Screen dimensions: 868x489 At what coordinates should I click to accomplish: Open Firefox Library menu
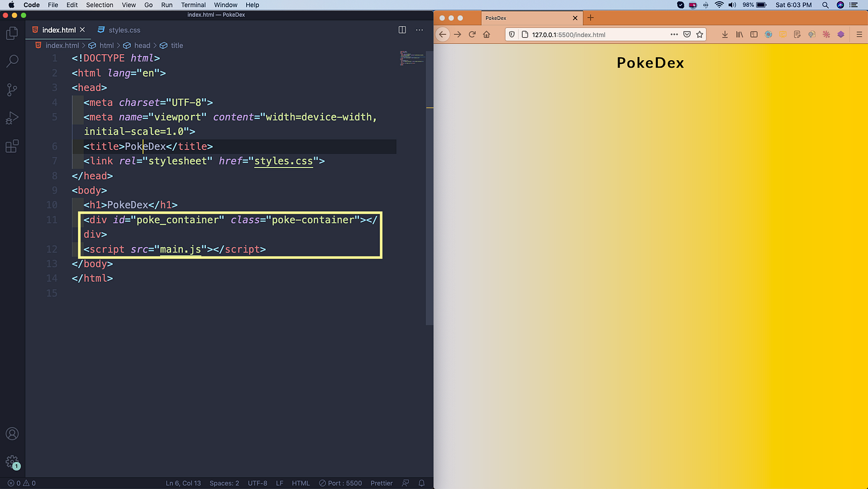click(739, 35)
